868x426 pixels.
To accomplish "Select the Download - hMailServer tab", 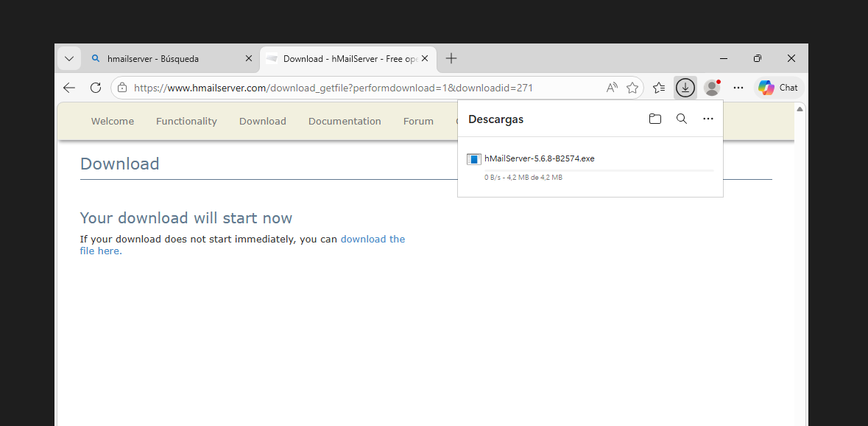I will (x=348, y=59).
